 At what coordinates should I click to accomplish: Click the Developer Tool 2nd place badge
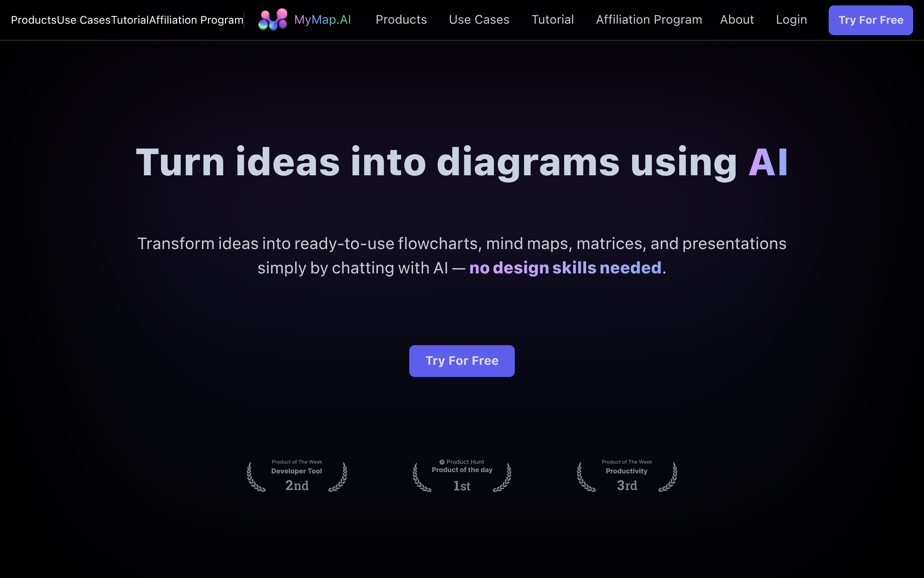(297, 476)
